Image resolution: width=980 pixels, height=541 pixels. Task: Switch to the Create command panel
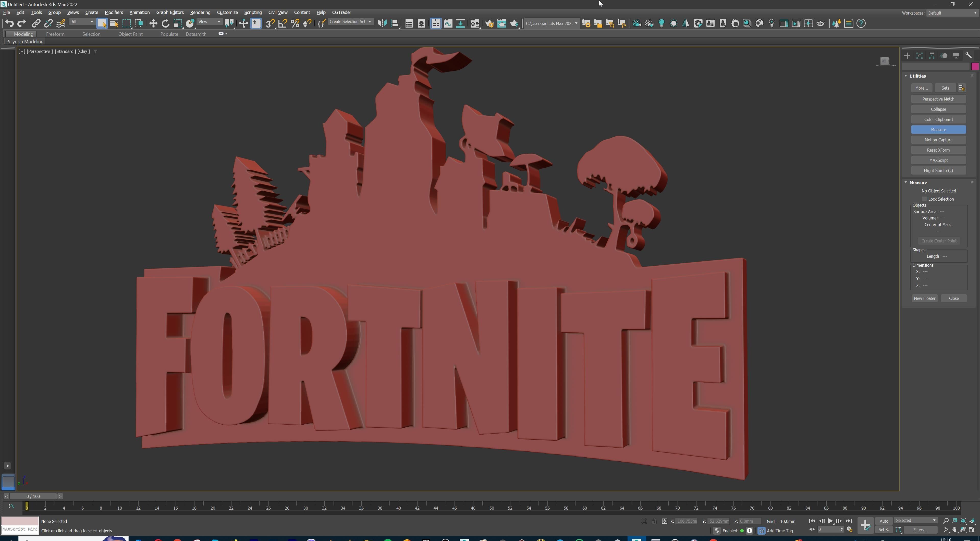[907, 56]
